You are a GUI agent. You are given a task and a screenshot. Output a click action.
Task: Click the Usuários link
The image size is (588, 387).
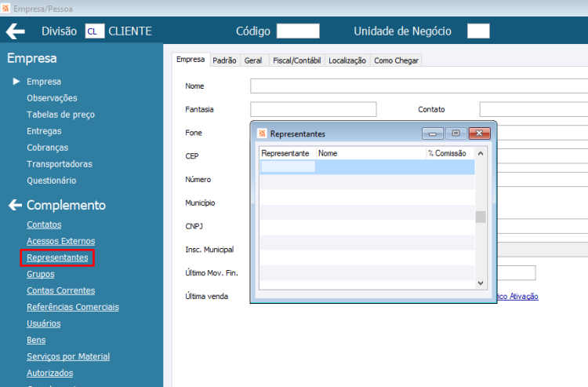pyautogui.click(x=43, y=323)
